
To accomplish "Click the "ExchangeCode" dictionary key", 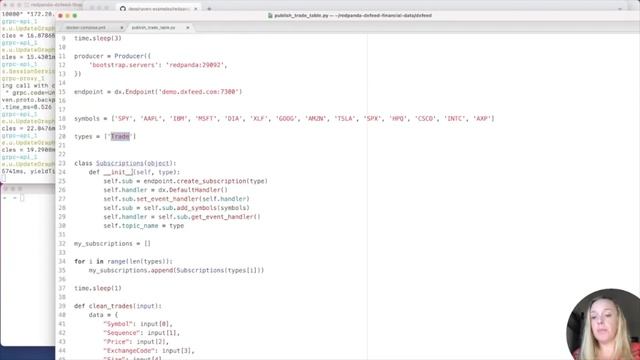I will [x=129, y=351].
